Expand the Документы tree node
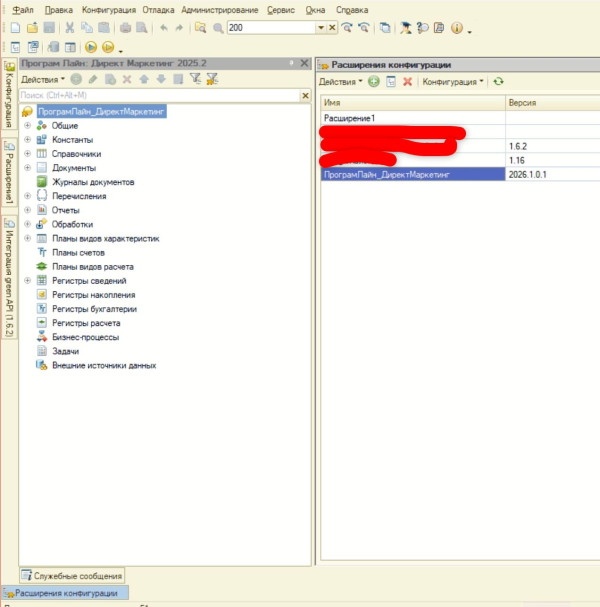600x607 pixels. 27,168
